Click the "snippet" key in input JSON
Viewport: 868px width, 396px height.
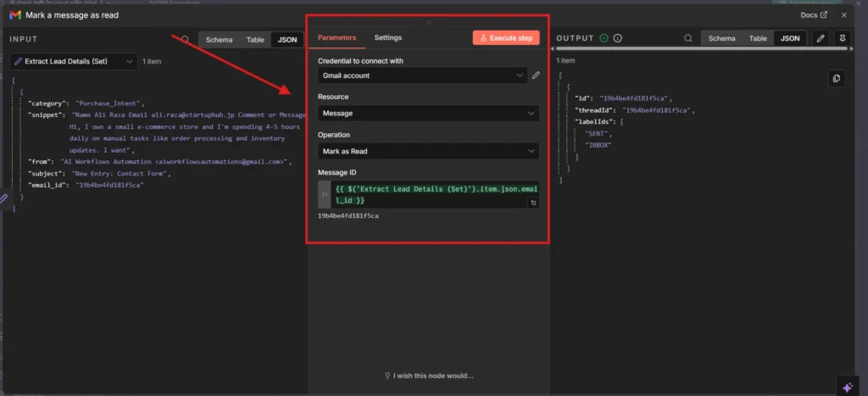pyautogui.click(x=47, y=114)
